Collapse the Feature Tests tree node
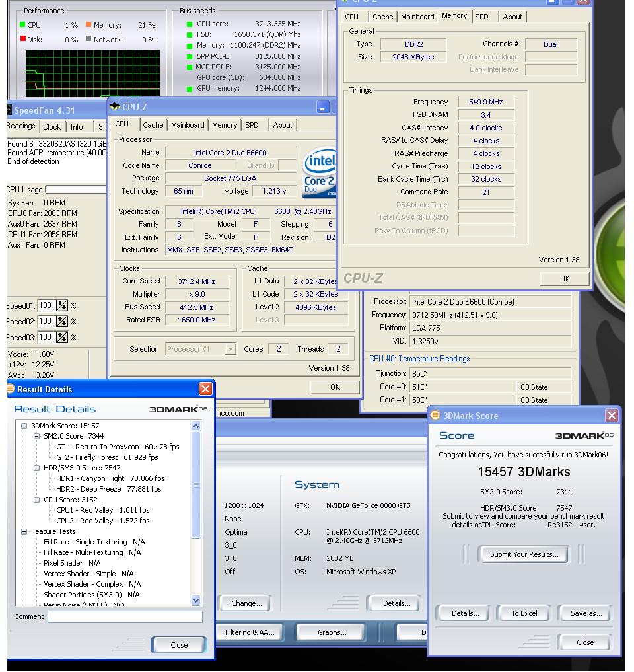 tap(24, 531)
